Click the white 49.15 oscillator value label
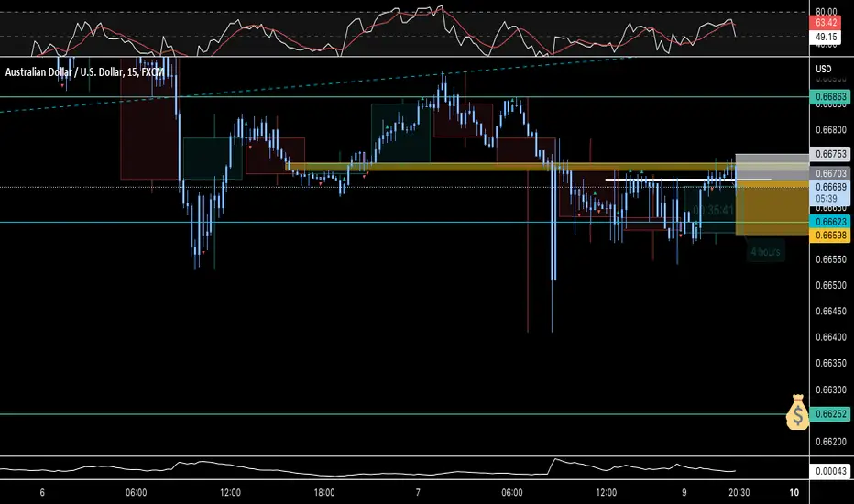This screenshot has height=504, width=854. click(x=827, y=37)
